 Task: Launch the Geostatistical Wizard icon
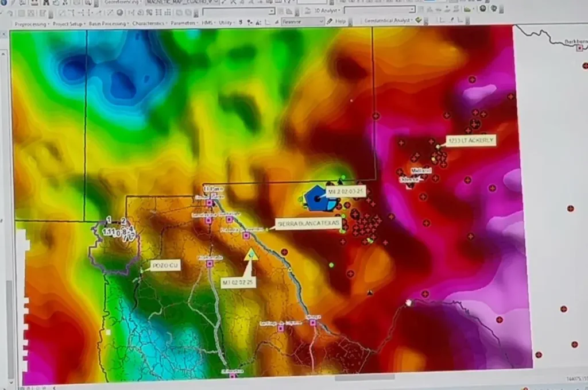click(x=419, y=20)
